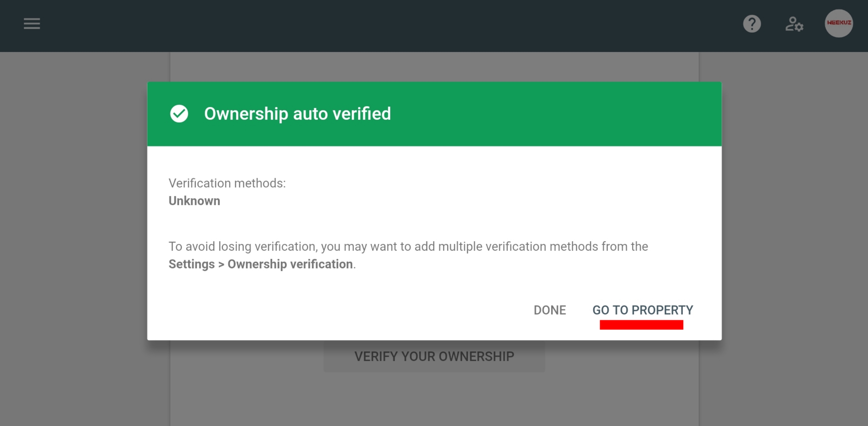Click the Help question mark icon
The height and width of the screenshot is (426, 868).
pyautogui.click(x=752, y=24)
